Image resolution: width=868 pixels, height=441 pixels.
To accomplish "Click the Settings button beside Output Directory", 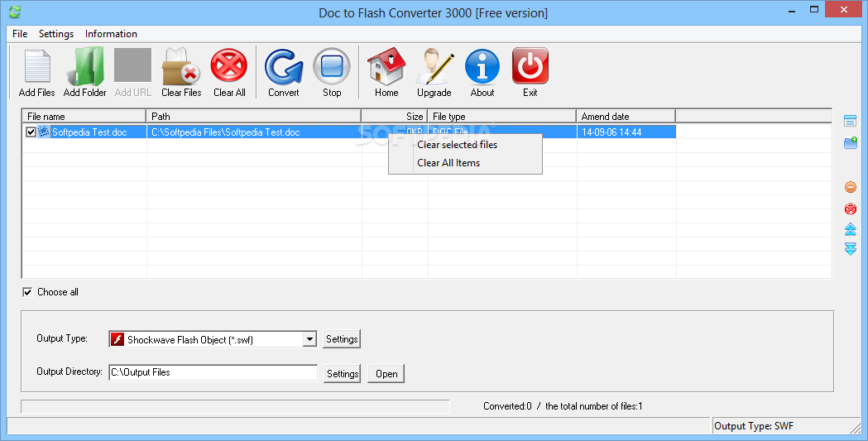I will pos(342,373).
